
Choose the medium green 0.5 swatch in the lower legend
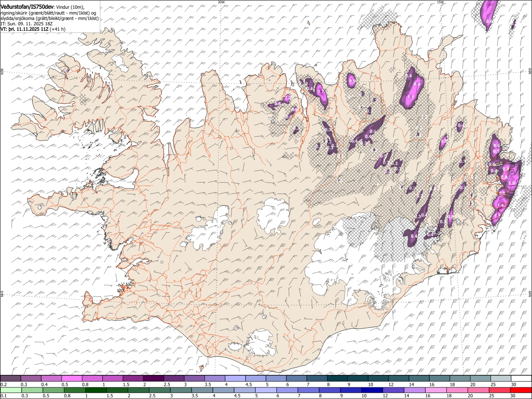[x=53, y=390]
